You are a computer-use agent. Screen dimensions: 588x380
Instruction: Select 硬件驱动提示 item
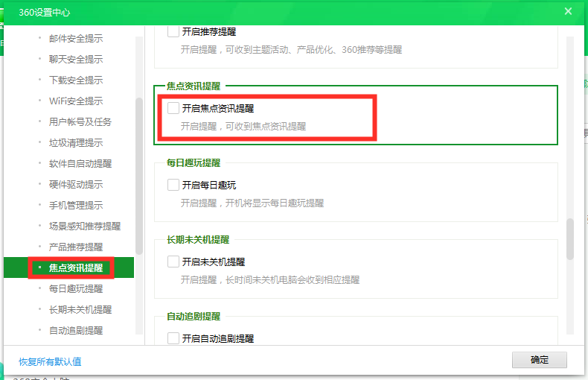pyautogui.click(x=76, y=184)
